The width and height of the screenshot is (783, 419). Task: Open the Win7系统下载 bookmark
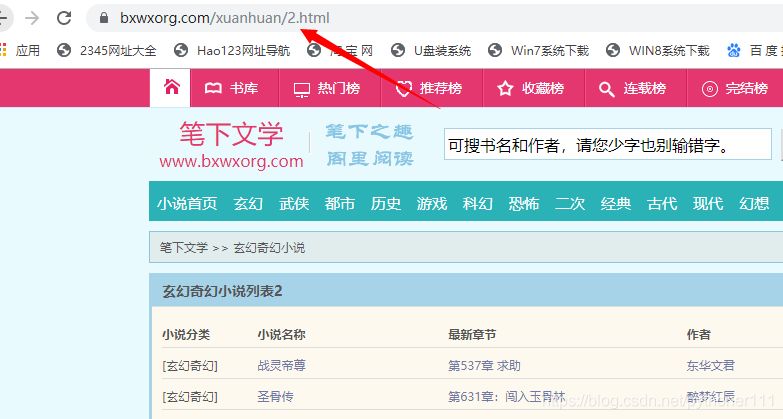pyautogui.click(x=538, y=50)
